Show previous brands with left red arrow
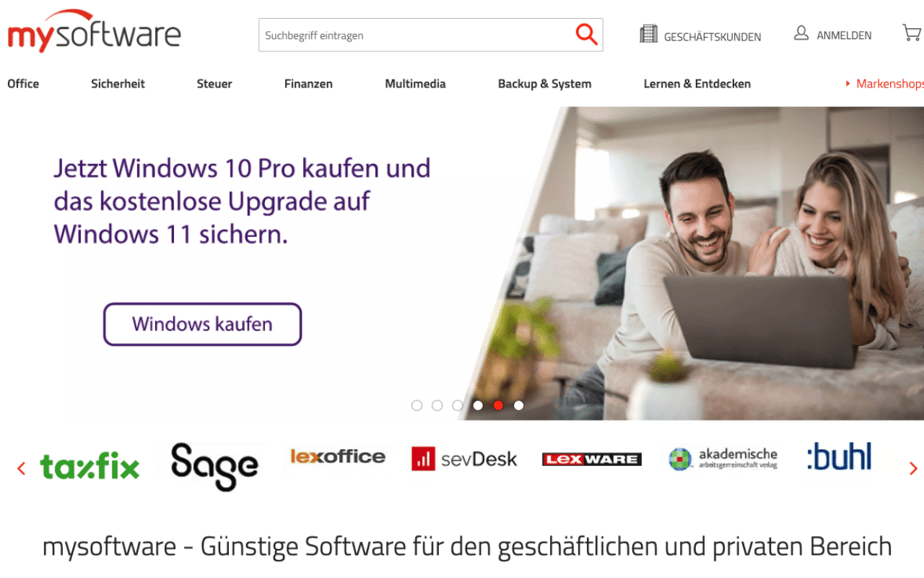The image size is (924, 578). pos(21,468)
